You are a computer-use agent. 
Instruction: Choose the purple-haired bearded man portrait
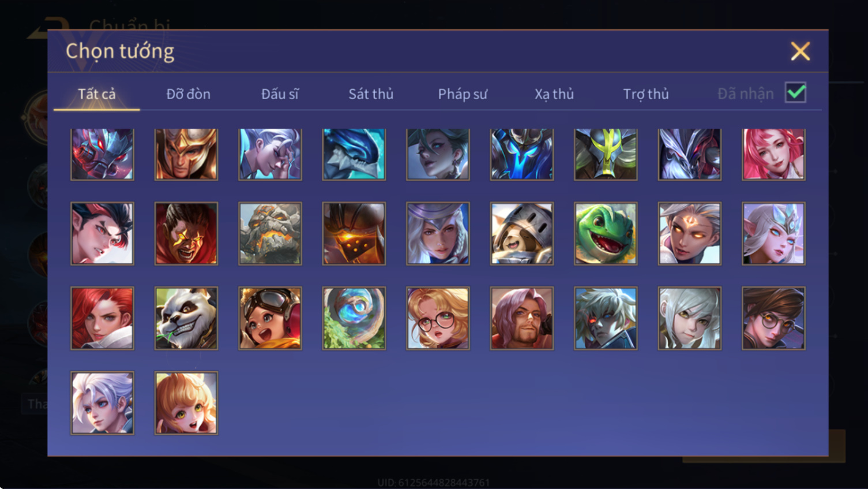pyautogui.click(x=522, y=318)
